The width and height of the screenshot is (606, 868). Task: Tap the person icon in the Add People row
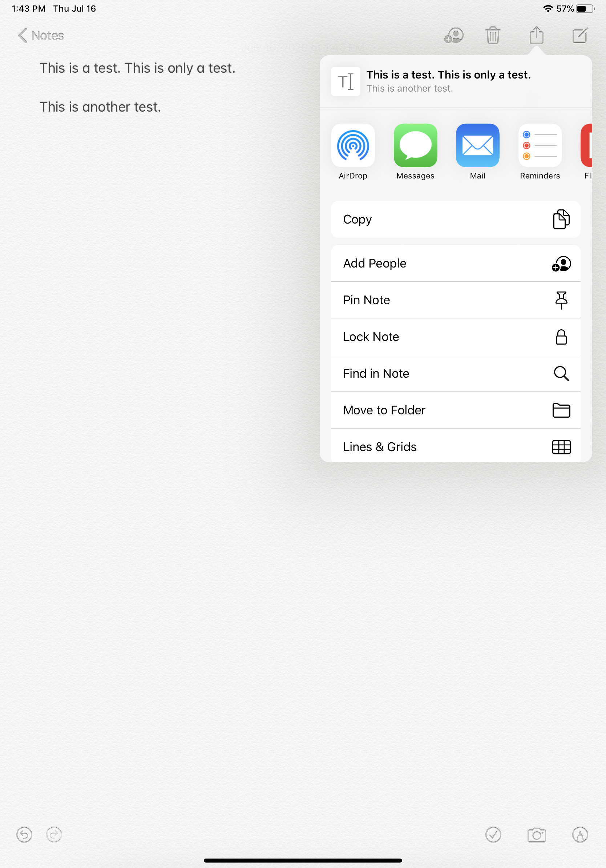[x=561, y=264]
